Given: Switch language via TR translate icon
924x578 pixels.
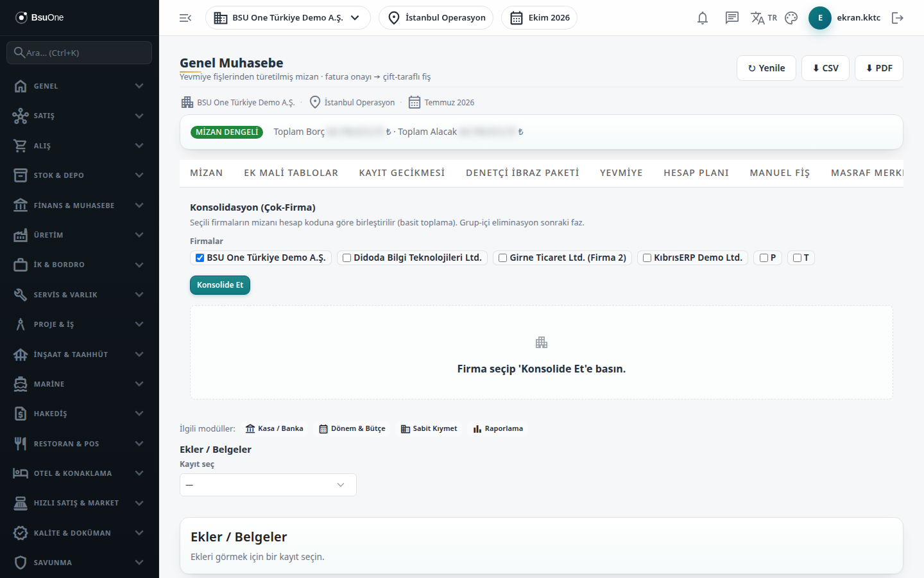Looking at the screenshot, I should pyautogui.click(x=764, y=18).
